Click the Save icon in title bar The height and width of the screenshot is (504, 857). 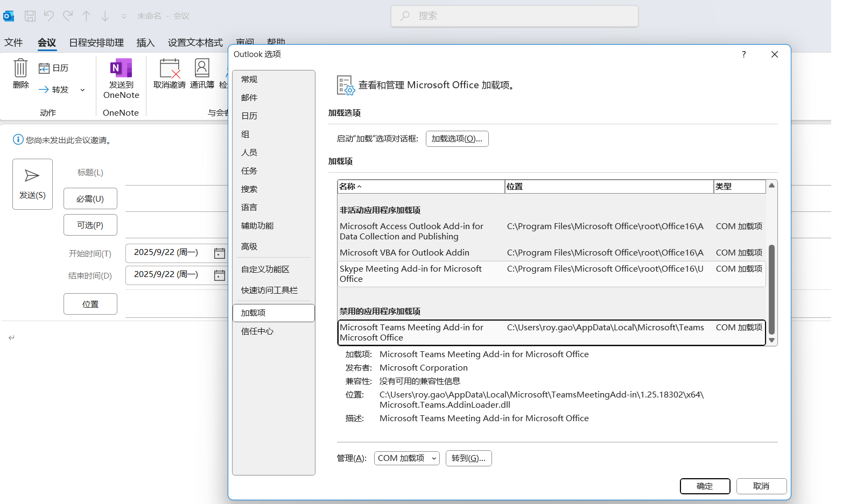[30, 16]
